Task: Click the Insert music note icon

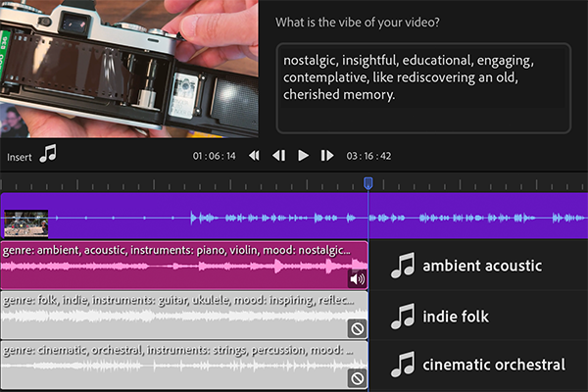Action: point(48,155)
